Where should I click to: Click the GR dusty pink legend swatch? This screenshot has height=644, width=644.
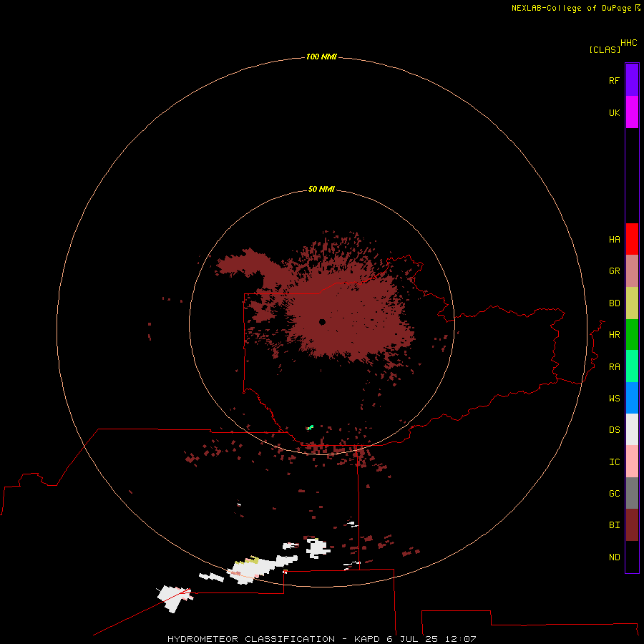632,271
